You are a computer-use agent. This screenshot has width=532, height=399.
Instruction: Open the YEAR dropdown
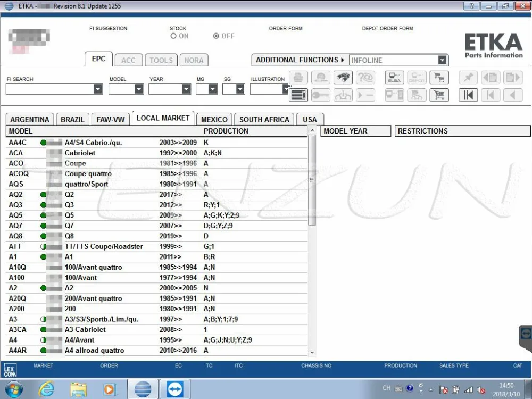pos(186,89)
